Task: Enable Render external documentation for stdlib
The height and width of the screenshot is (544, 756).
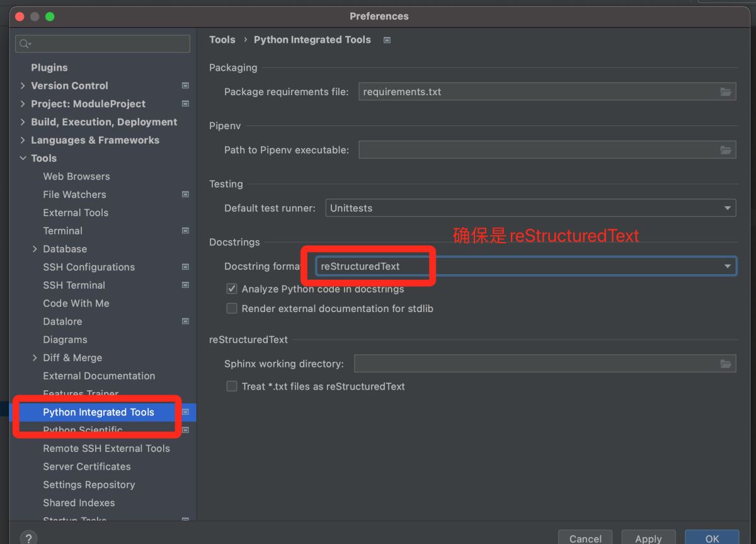Action: coord(232,309)
